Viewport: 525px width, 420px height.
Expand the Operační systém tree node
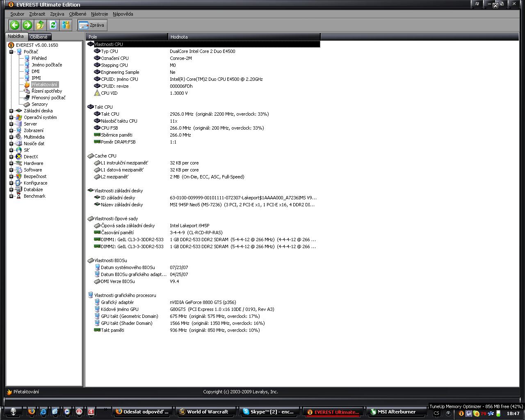pos(11,117)
